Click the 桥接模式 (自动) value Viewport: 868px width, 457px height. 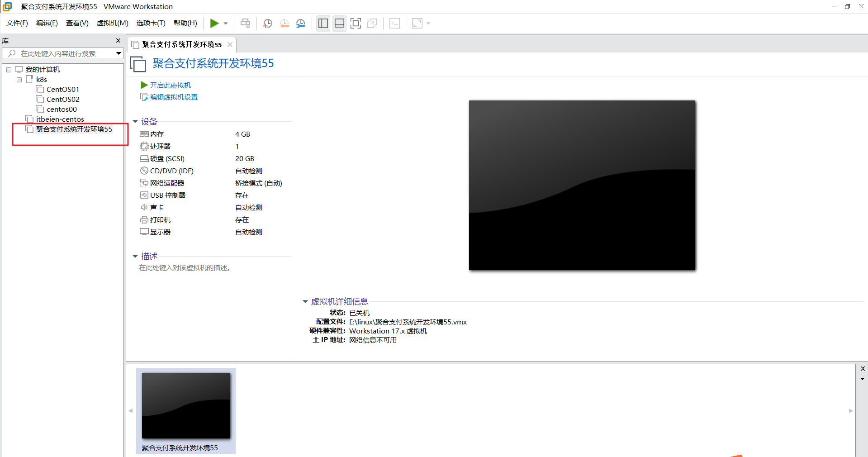[x=259, y=183]
